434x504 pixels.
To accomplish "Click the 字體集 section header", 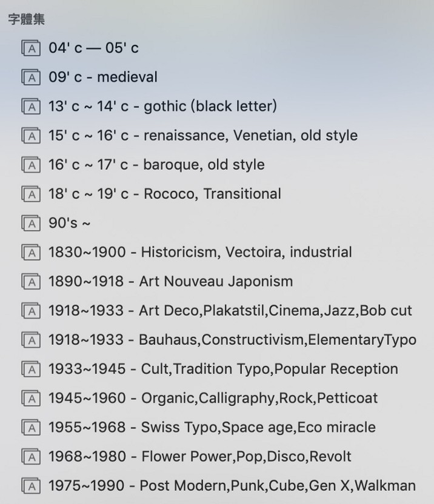I will pos(26,19).
